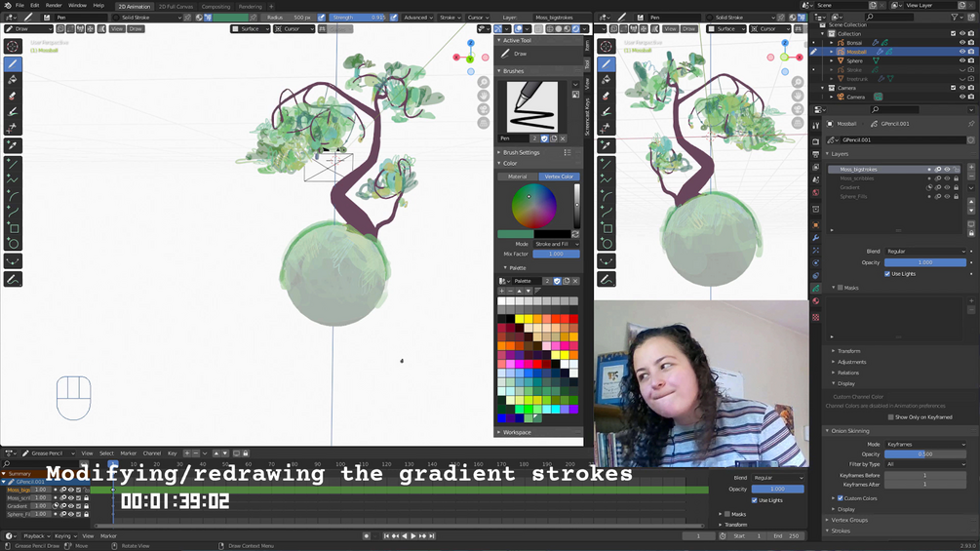Select the Erase tool in right viewport toolbar
The image size is (980, 551).
[607, 97]
